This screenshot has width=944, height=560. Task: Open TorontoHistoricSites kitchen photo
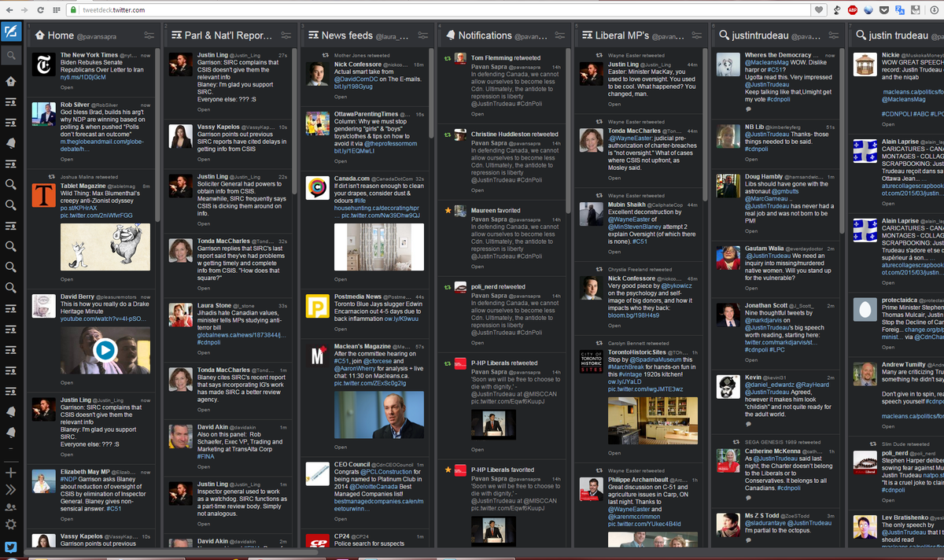point(652,421)
